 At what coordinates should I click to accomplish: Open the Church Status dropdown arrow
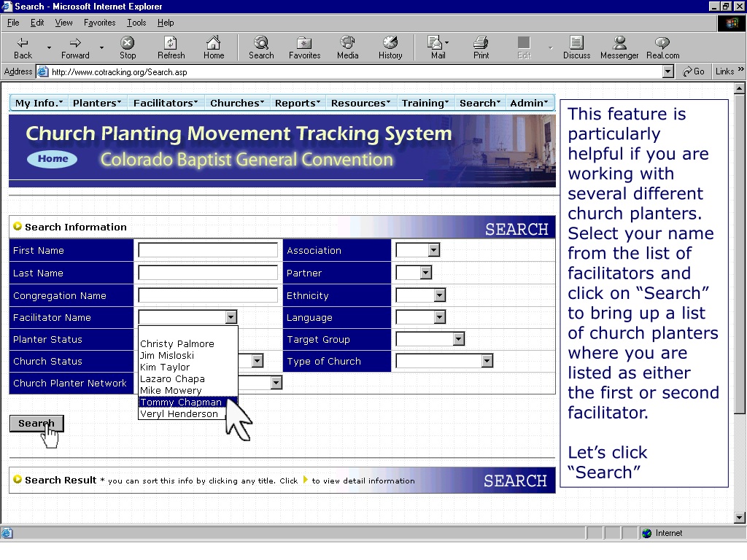pos(258,361)
